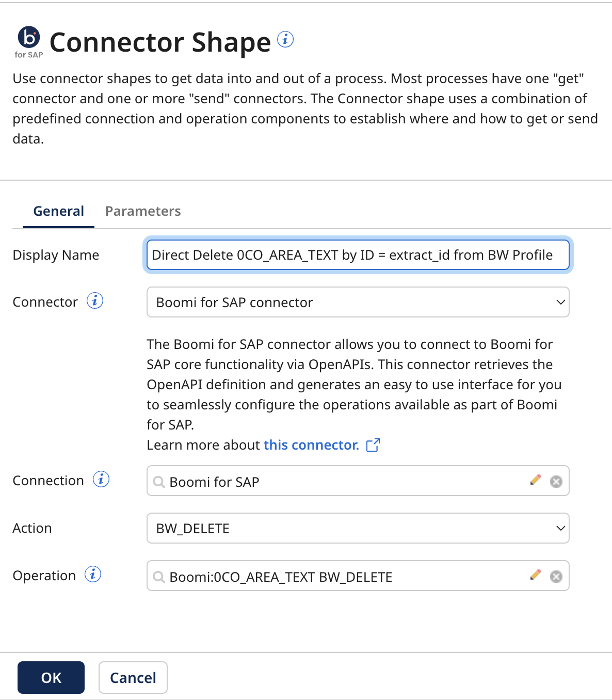Viewport: 612px width, 700px height.
Task: Edit the BW_DELETE operation with pencil icon
Action: tap(536, 576)
